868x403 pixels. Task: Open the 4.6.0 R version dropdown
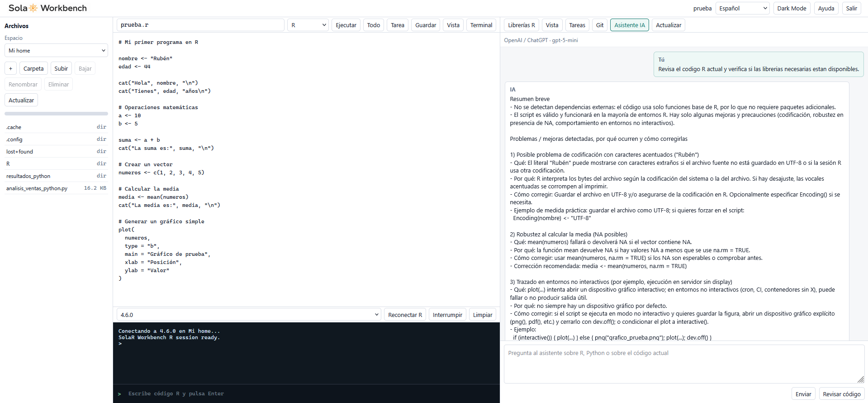(249, 315)
